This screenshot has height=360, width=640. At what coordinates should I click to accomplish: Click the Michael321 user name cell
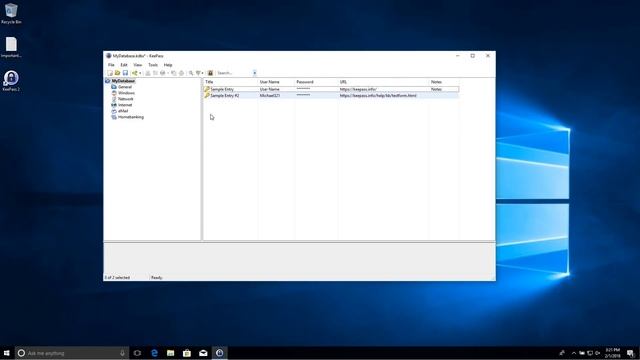click(x=270, y=96)
